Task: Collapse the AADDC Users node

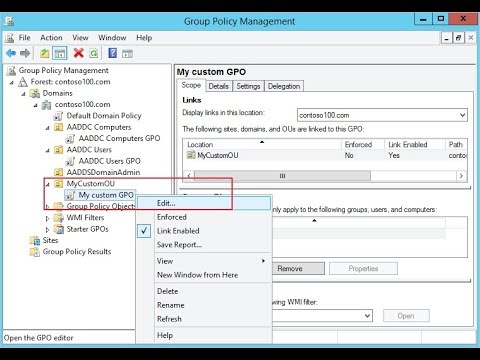Action: point(47,151)
